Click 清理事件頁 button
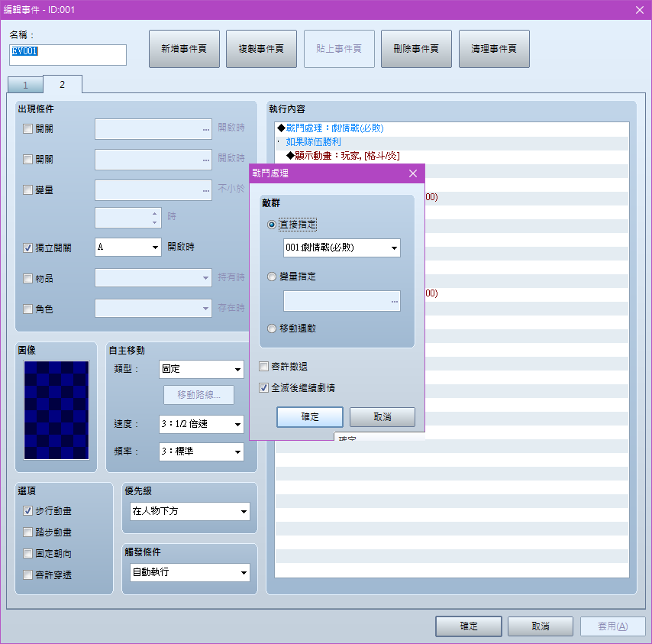This screenshot has width=652, height=644. [494, 49]
